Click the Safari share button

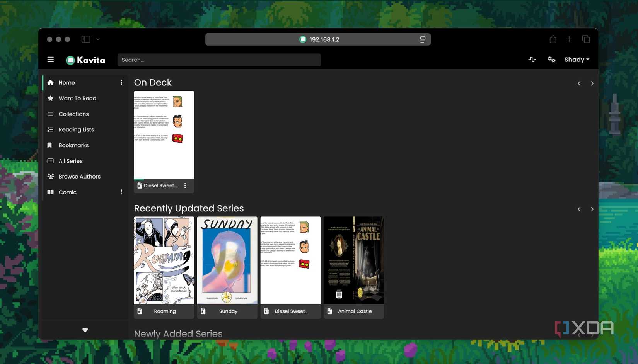click(x=553, y=39)
